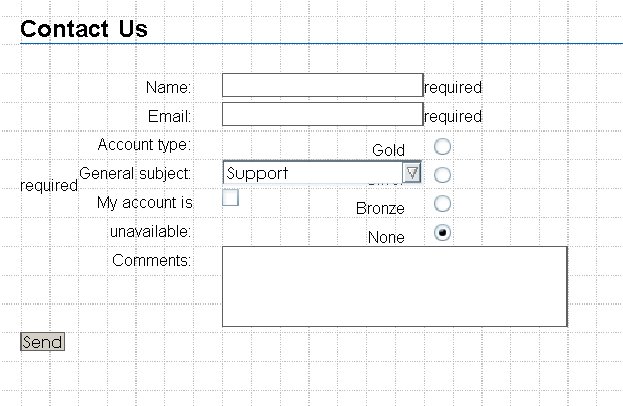623x406 pixels.
Task: Click the 'Account type:' label
Action: (x=144, y=145)
